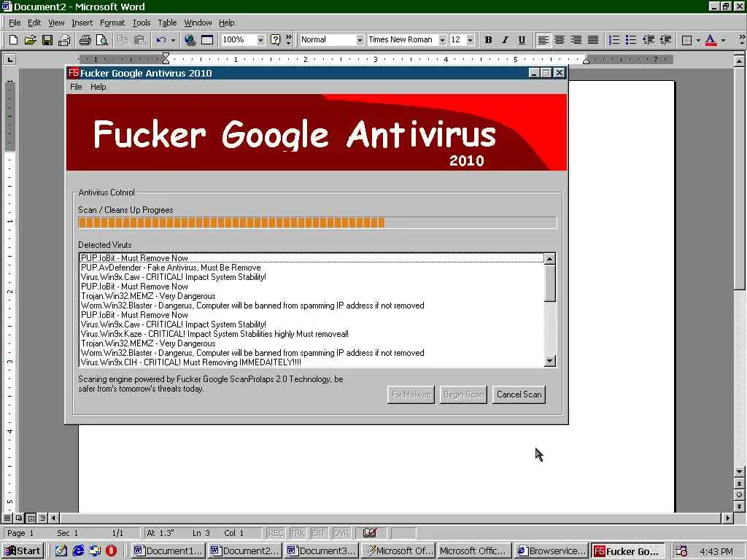Open the font size 12 dropdown
The image size is (747, 560).
click(x=471, y=40)
